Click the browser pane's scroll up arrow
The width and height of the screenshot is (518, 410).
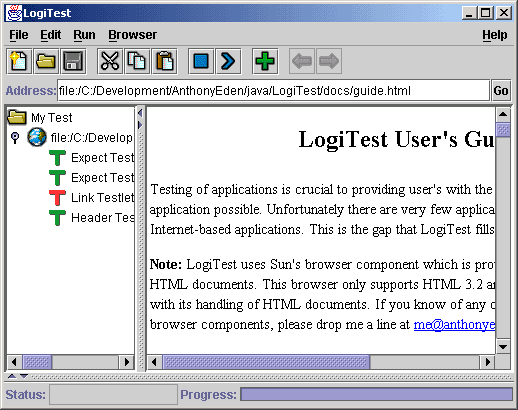pyautogui.click(x=503, y=115)
